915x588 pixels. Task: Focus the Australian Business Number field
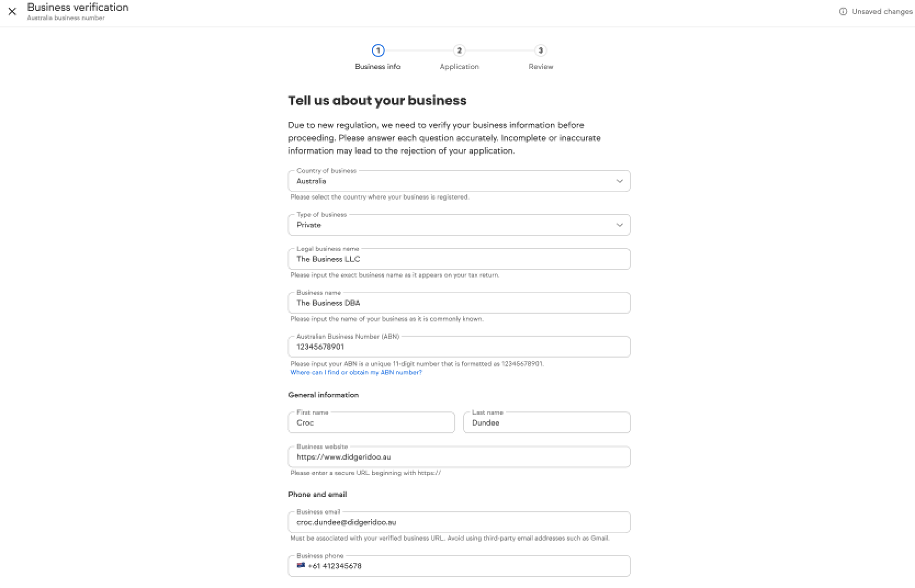(x=459, y=347)
